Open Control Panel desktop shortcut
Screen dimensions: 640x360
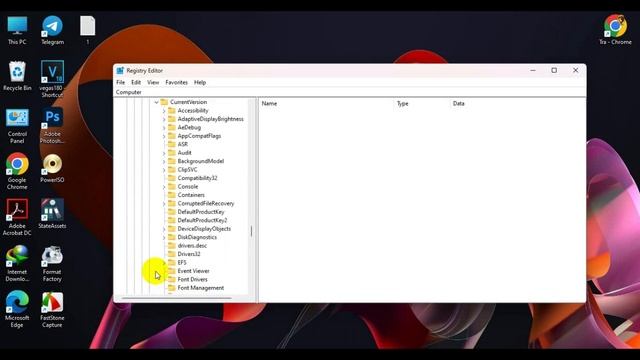pos(17,125)
